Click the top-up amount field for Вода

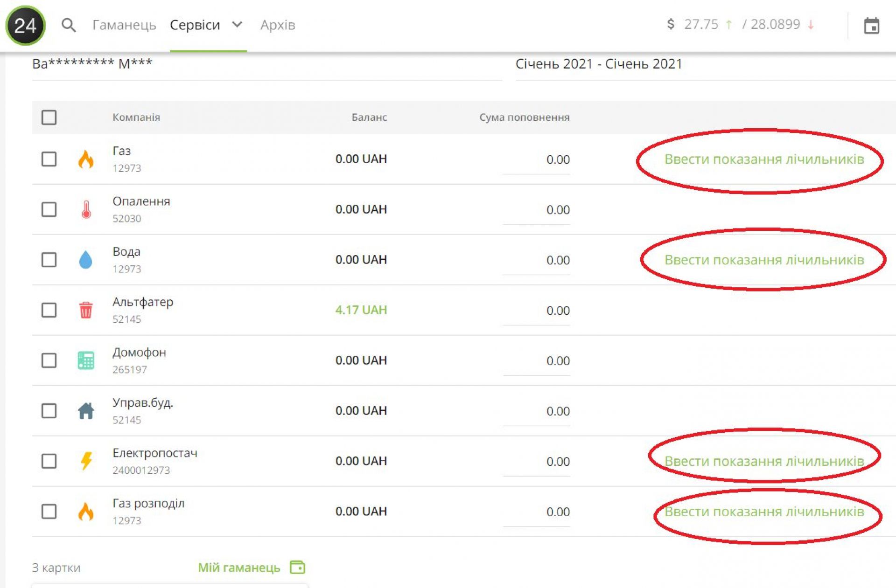(x=537, y=260)
